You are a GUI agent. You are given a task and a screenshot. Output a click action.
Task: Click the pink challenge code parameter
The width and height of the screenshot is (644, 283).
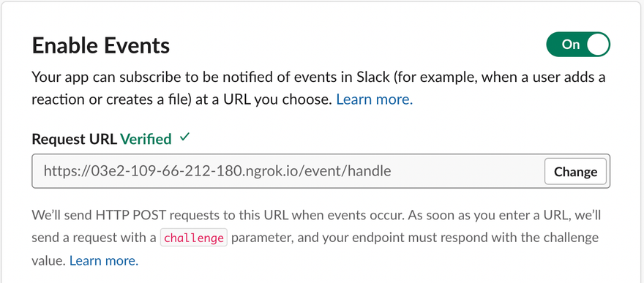point(193,238)
